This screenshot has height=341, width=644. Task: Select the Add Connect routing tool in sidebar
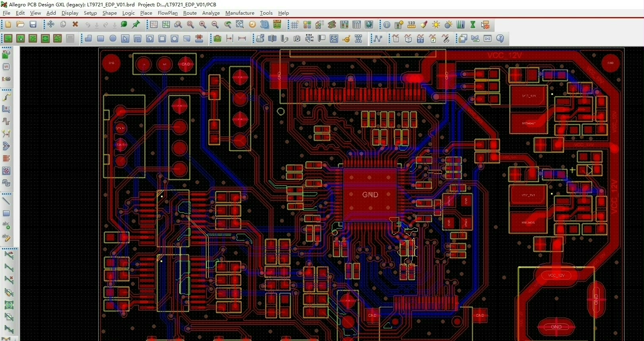[x=6, y=97]
